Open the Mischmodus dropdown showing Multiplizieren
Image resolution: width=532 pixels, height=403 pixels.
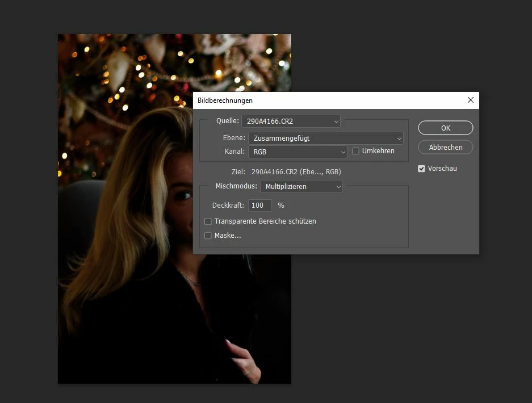pyautogui.click(x=301, y=187)
